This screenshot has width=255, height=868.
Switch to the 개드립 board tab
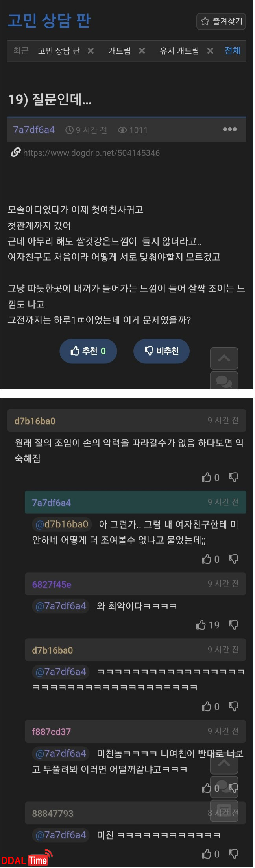click(x=120, y=51)
